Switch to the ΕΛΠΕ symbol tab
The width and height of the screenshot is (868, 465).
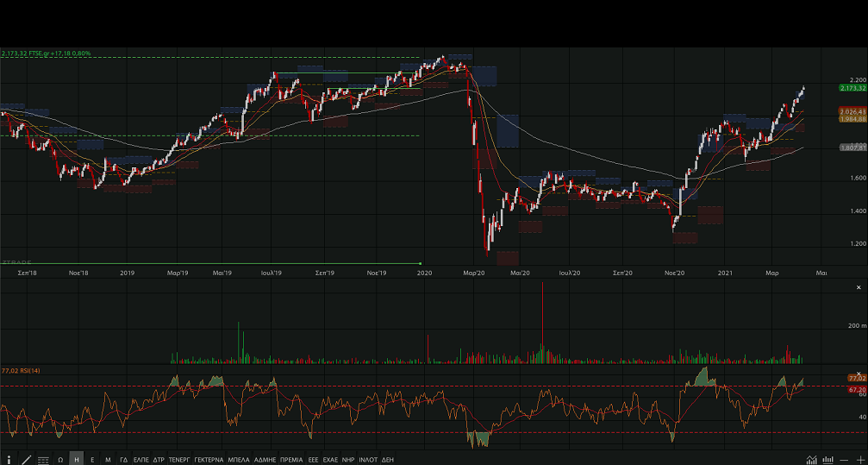click(141, 460)
